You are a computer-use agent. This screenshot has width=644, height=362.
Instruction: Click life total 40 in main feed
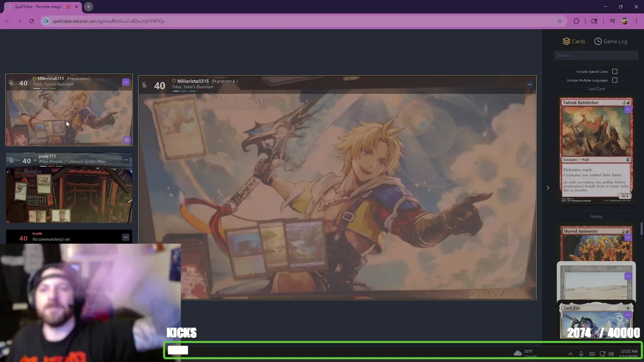tap(159, 86)
